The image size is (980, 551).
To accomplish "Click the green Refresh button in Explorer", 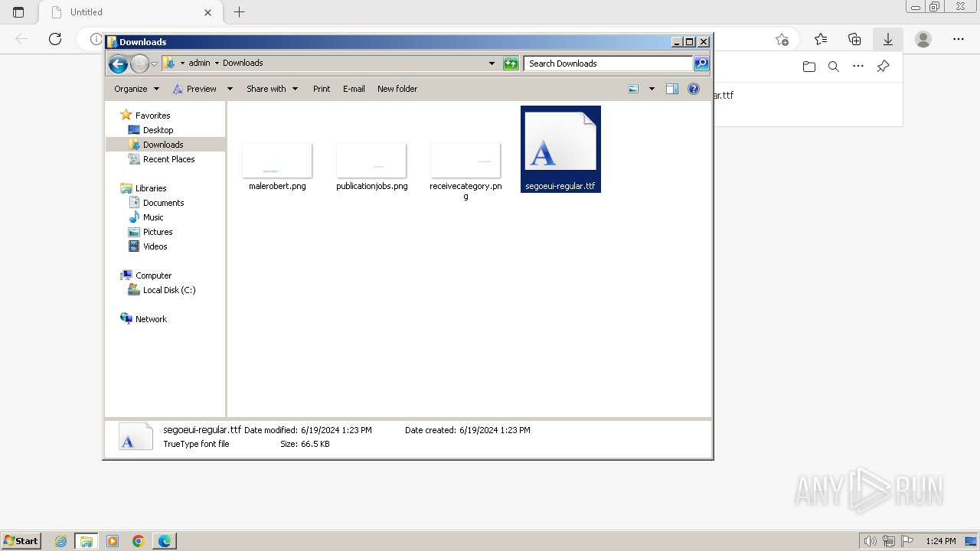I will tap(511, 64).
